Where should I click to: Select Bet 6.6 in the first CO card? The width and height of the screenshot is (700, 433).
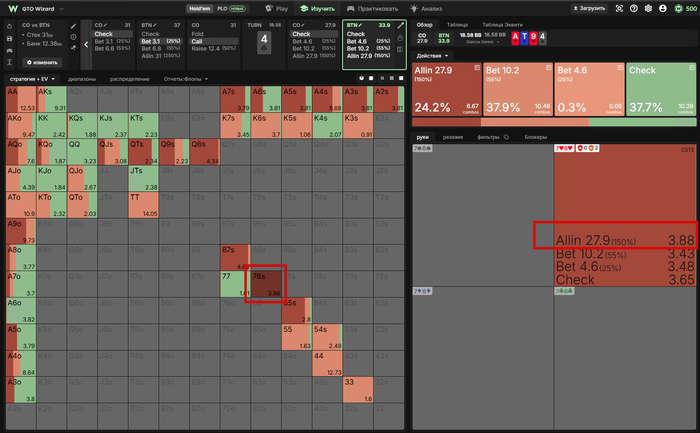[x=112, y=48]
